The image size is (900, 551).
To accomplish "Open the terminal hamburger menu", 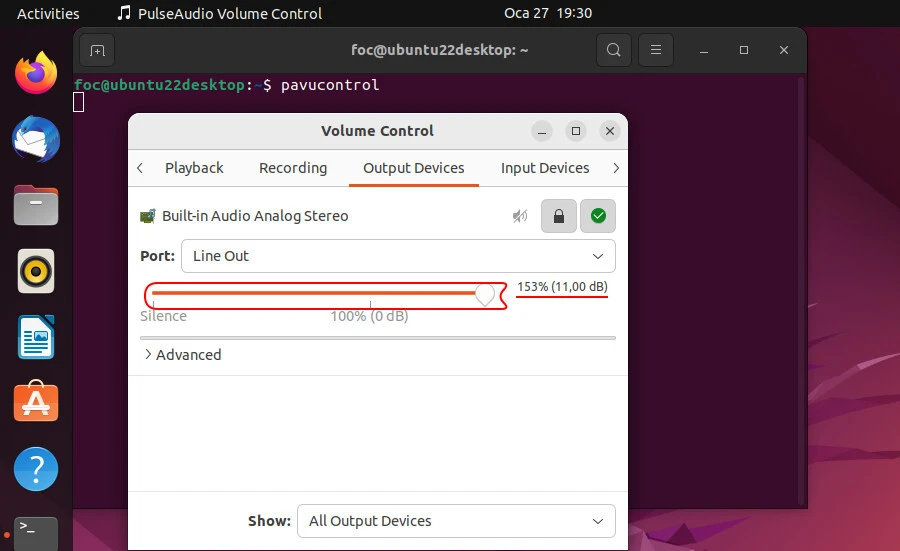I will pos(655,50).
